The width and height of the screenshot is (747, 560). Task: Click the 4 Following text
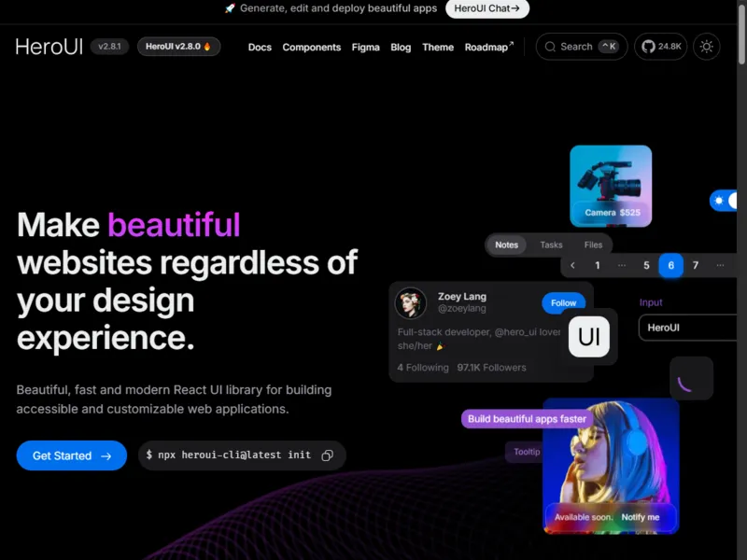pyautogui.click(x=423, y=368)
